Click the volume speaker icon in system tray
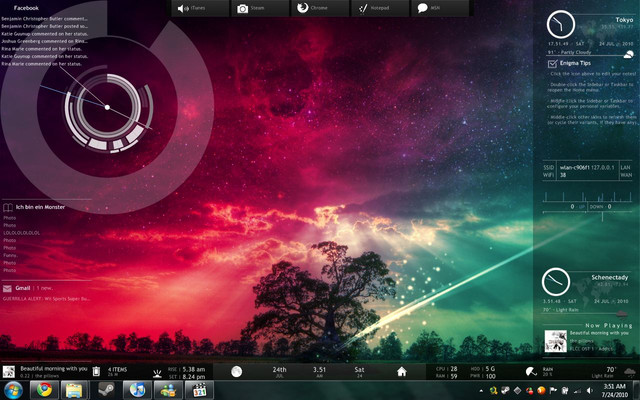The image size is (640, 400). tap(589, 391)
